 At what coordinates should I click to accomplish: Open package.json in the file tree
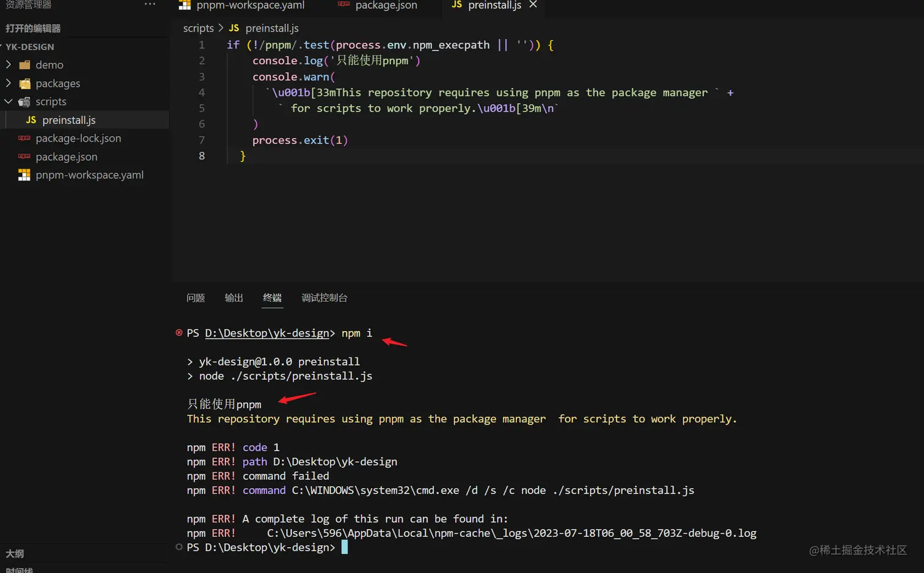tap(84, 156)
